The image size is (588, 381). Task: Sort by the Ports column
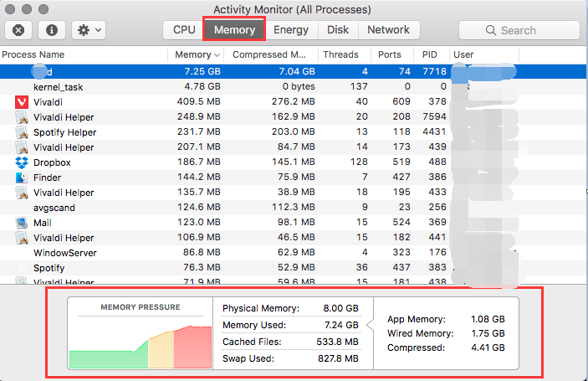point(389,54)
